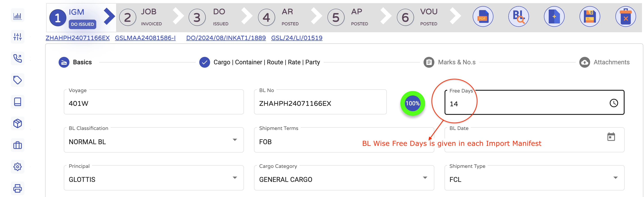Click the PDF export icon
The height and width of the screenshot is (197, 644).
pyautogui.click(x=483, y=17)
